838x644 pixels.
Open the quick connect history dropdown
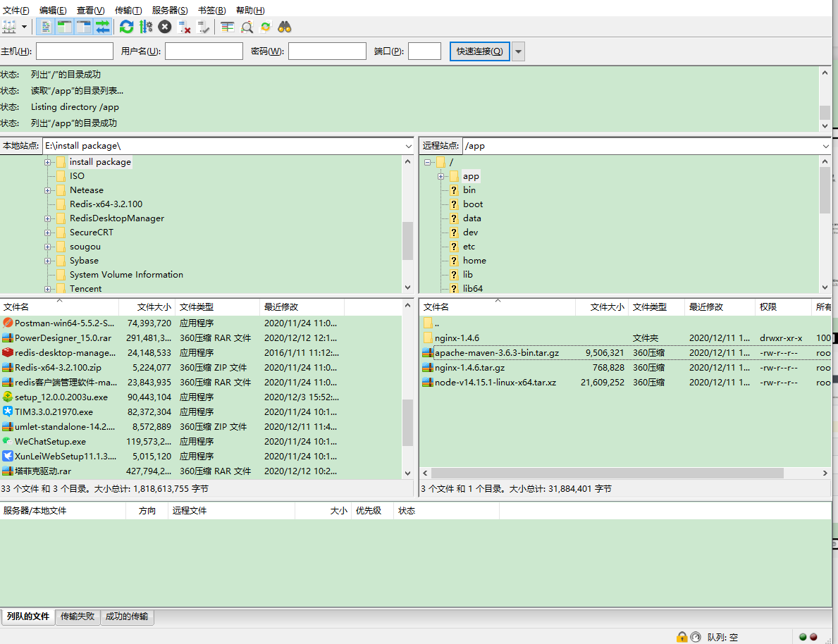[x=518, y=51]
